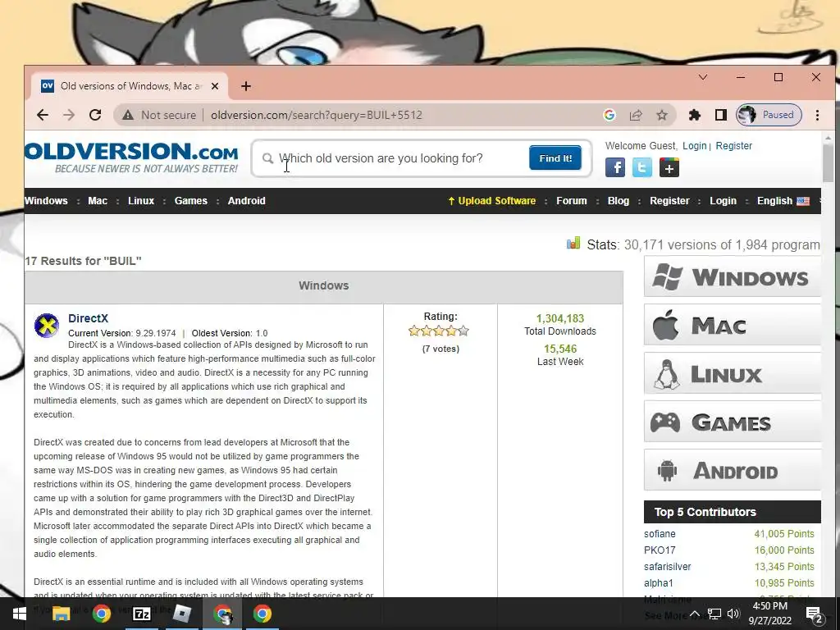Focus the old version search field
This screenshot has height=630, width=840.
point(399,158)
